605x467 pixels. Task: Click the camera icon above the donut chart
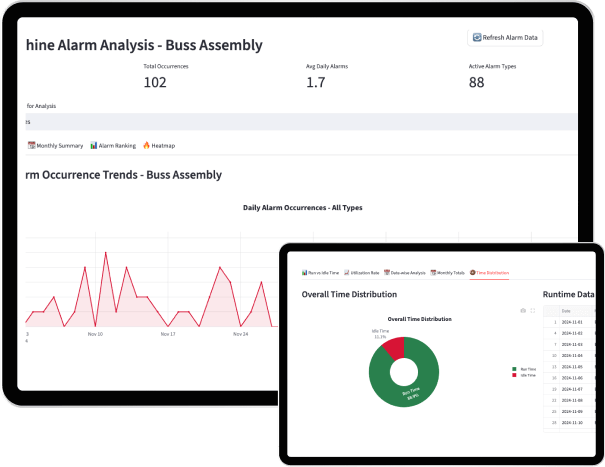(x=523, y=310)
